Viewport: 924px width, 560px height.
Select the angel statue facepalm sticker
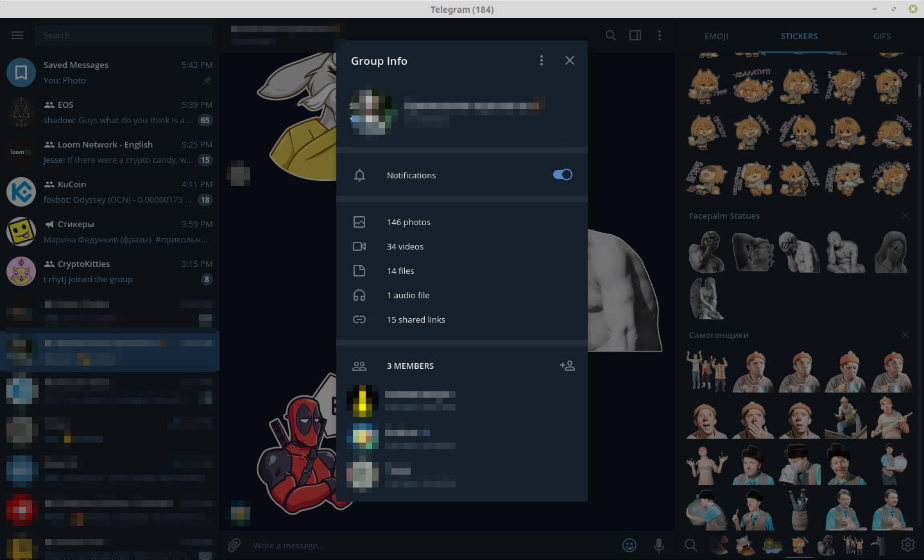[x=706, y=298]
